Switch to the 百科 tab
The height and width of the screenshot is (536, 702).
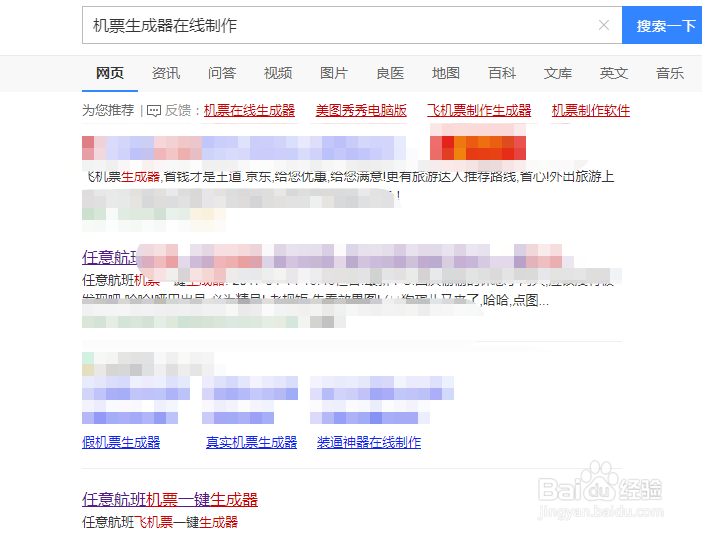[502, 73]
